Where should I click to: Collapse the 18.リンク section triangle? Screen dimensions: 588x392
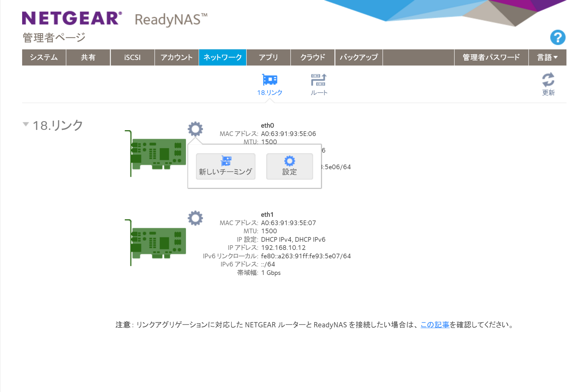point(26,124)
